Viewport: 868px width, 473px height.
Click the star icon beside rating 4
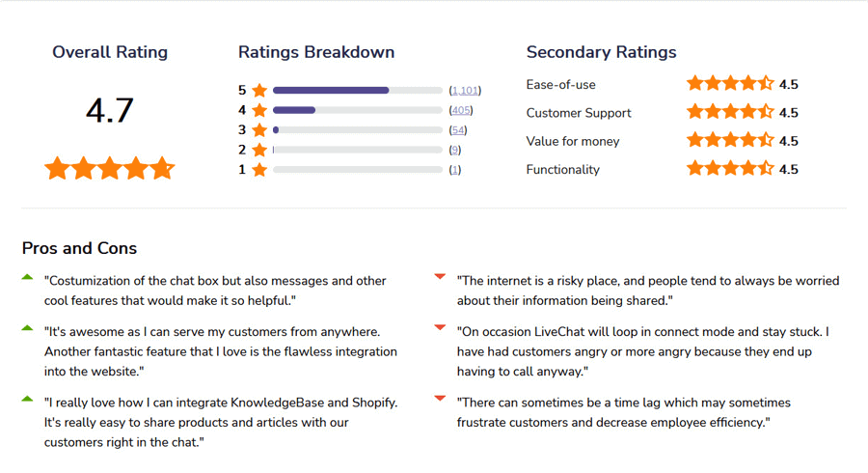click(259, 110)
